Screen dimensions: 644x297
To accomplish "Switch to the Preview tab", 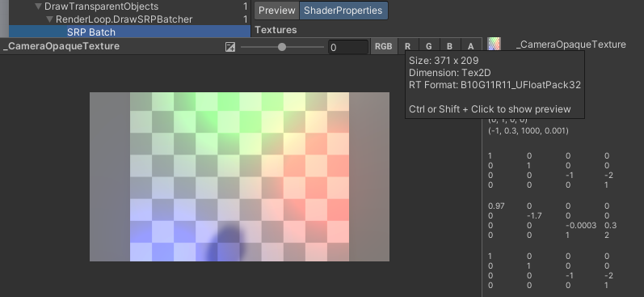I will [277, 11].
